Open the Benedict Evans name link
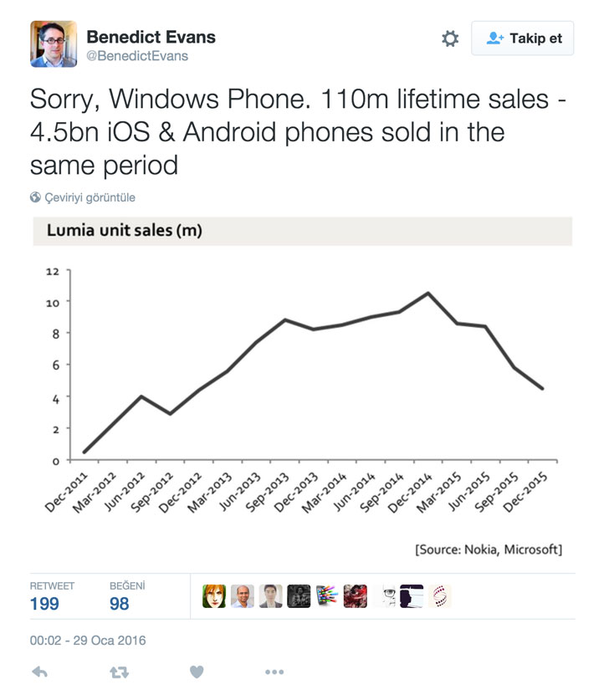 [151, 37]
